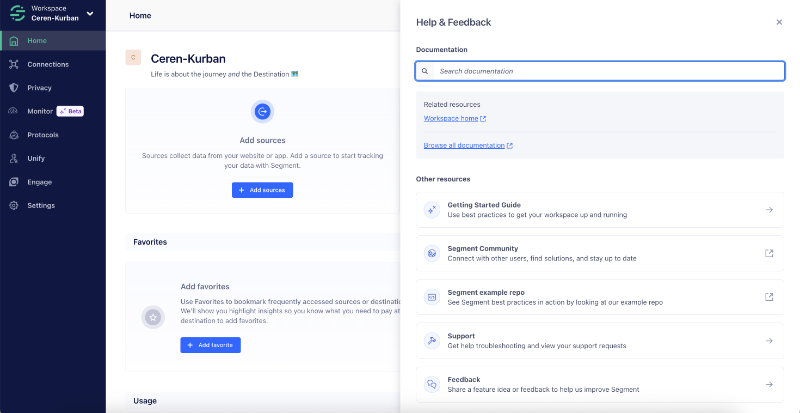Click the Add sources circular arrow icon
This screenshot has height=413, width=800.
point(262,111)
